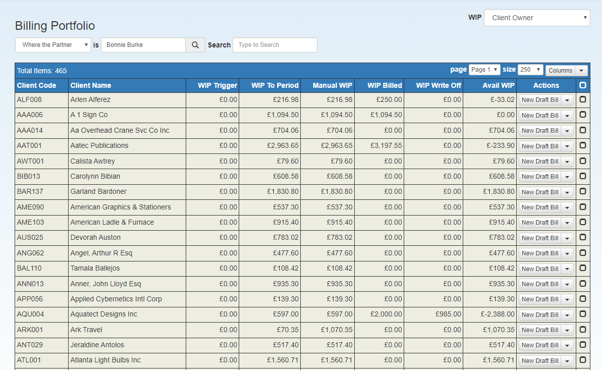Screen dimensions: 602x380
Task: Click client name 'American Graphics & Stationers'
Action: 121,207
